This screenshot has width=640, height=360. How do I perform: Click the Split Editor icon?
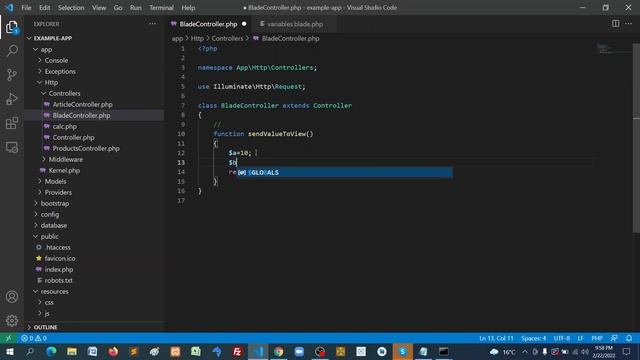[x=615, y=24]
